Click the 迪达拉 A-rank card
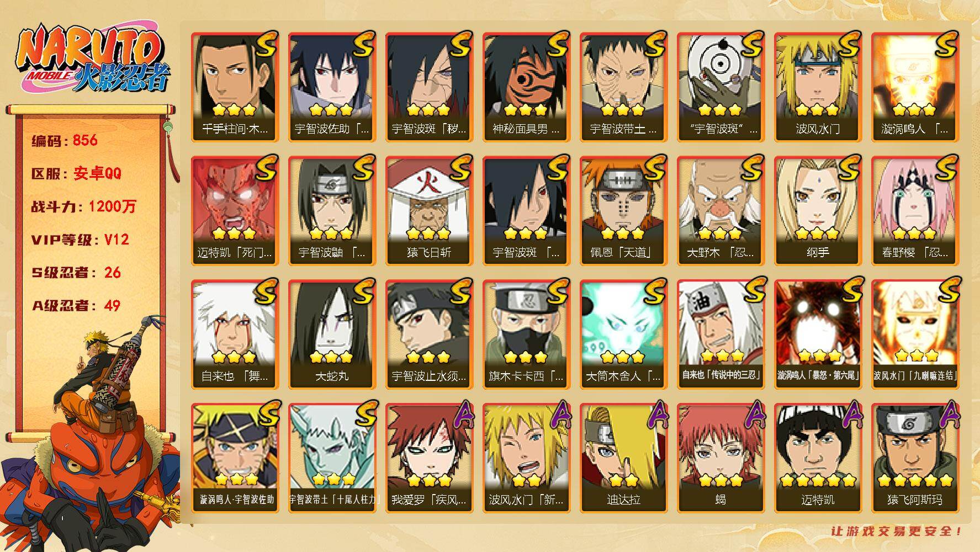 [x=623, y=458]
